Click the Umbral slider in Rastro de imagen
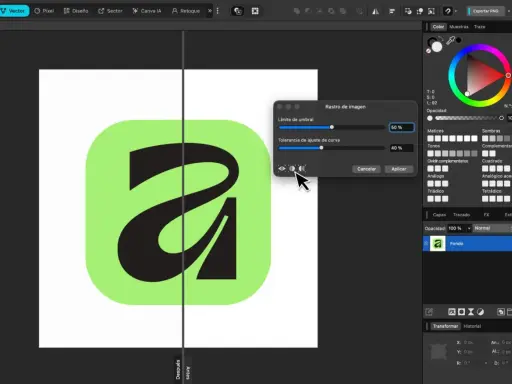 click(x=331, y=127)
